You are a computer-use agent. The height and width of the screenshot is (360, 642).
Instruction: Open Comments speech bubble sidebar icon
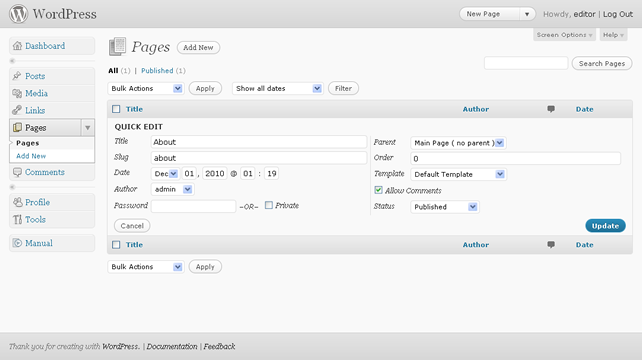(17, 172)
